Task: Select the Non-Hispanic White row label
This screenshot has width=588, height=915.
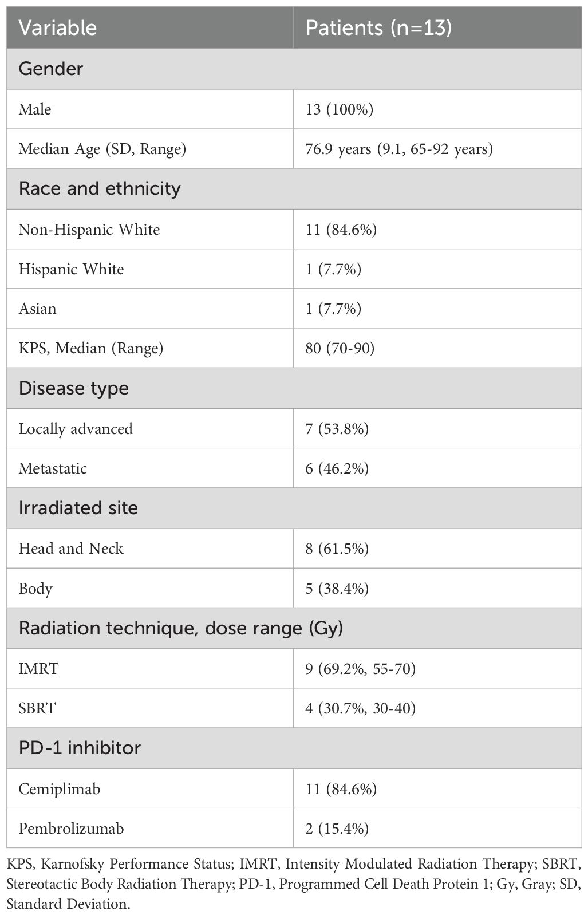Action: point(89,229)
